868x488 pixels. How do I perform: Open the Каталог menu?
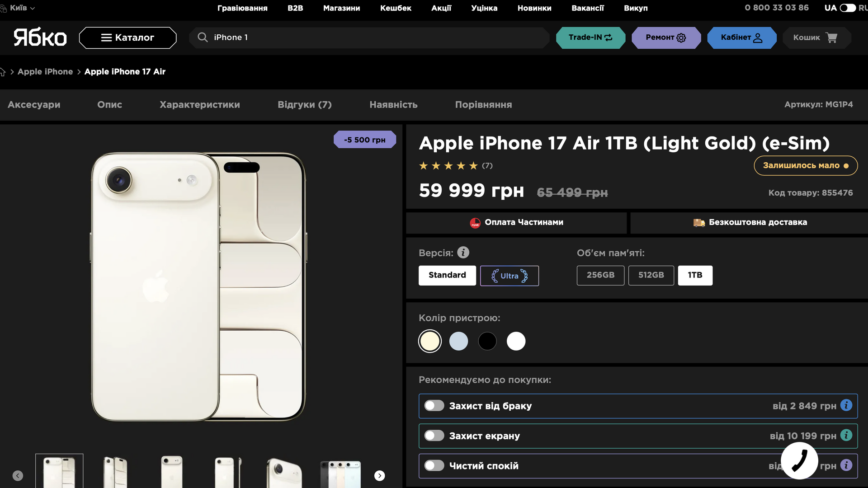coord(127,38)
